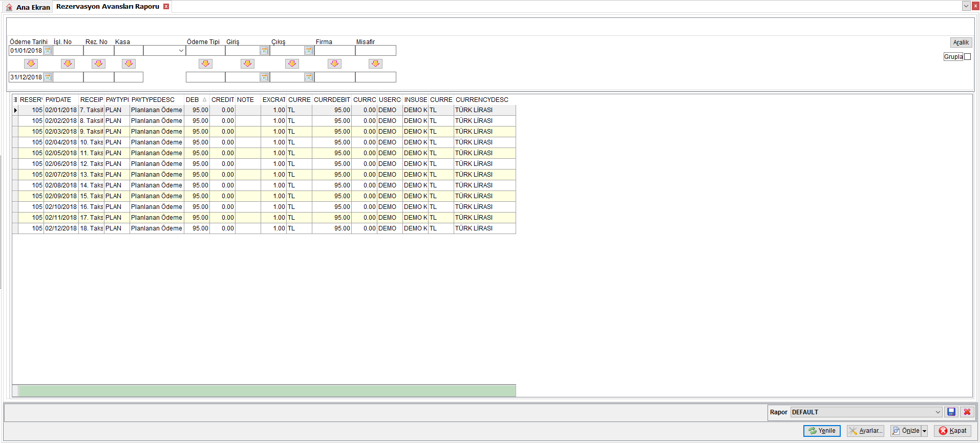Screen dimensions: 980x443
Task: Click the Önizle preview button
Action: pos(905,431)
